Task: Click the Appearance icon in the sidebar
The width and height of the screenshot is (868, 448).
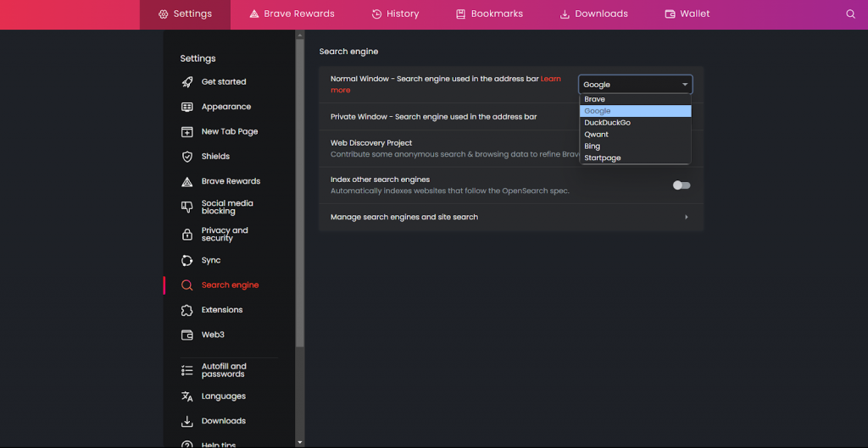Action: (x=187, y=107)
